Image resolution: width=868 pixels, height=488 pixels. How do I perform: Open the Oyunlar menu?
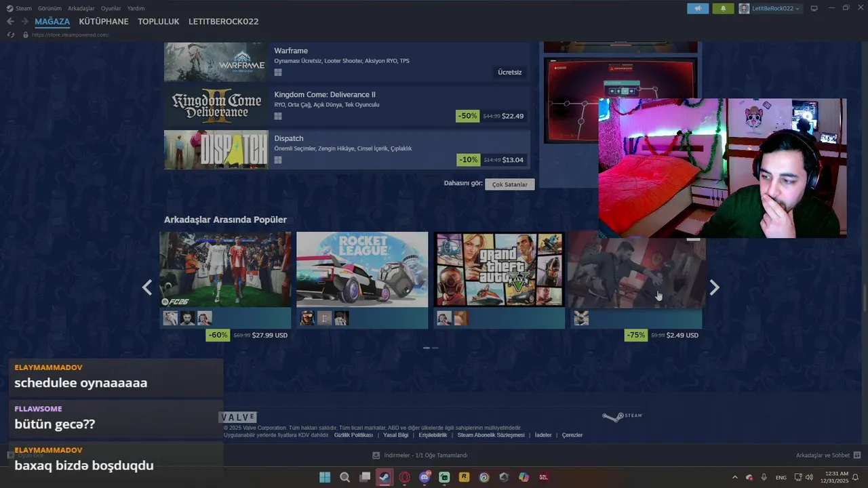[111, 8]
